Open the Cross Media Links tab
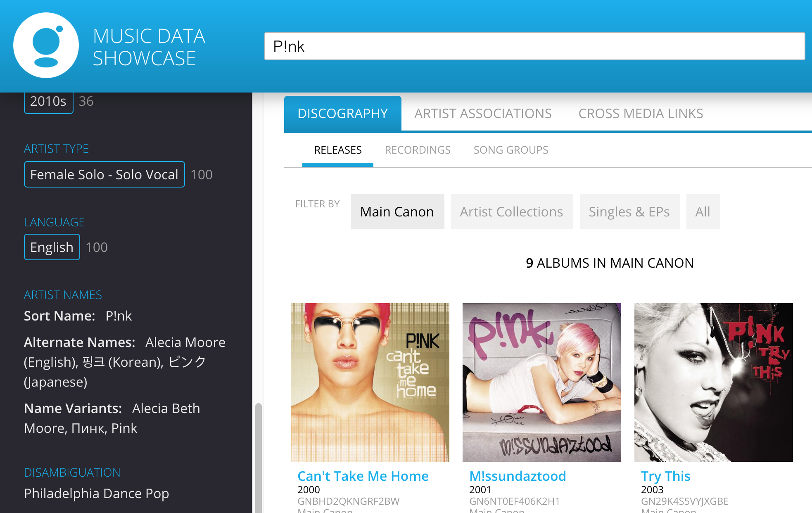The height and width of the screenshot is (513, 812). point(640,114)
